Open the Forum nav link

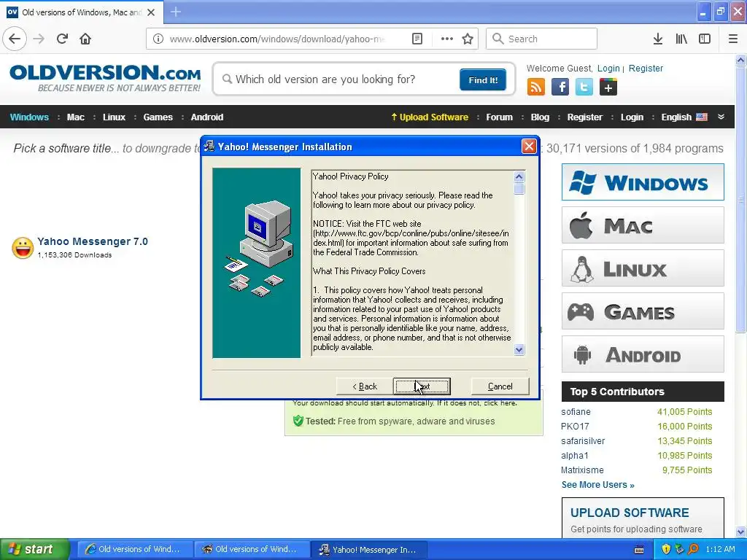(x=499, y=117)
